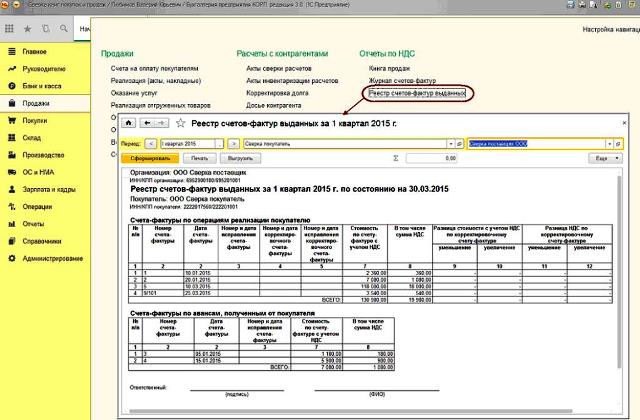Open the sections grid menu icon
The image size is (640, 420).
coord(11,28)
